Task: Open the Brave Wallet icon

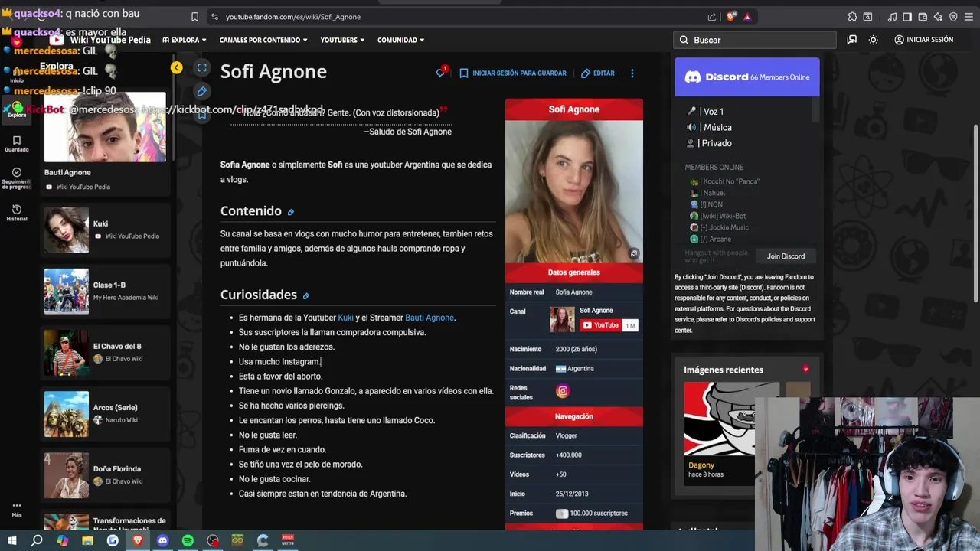Action: click(x=923, y=17)
